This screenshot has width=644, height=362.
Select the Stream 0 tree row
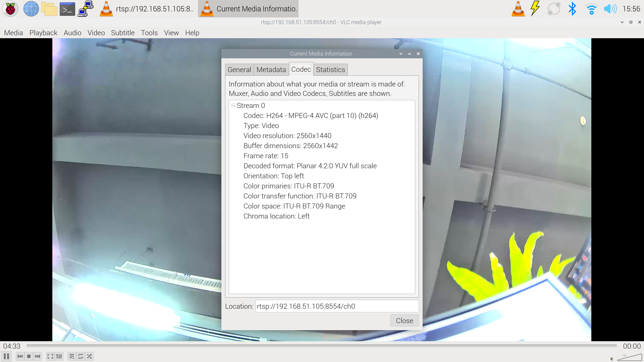[x=251, y=106]
